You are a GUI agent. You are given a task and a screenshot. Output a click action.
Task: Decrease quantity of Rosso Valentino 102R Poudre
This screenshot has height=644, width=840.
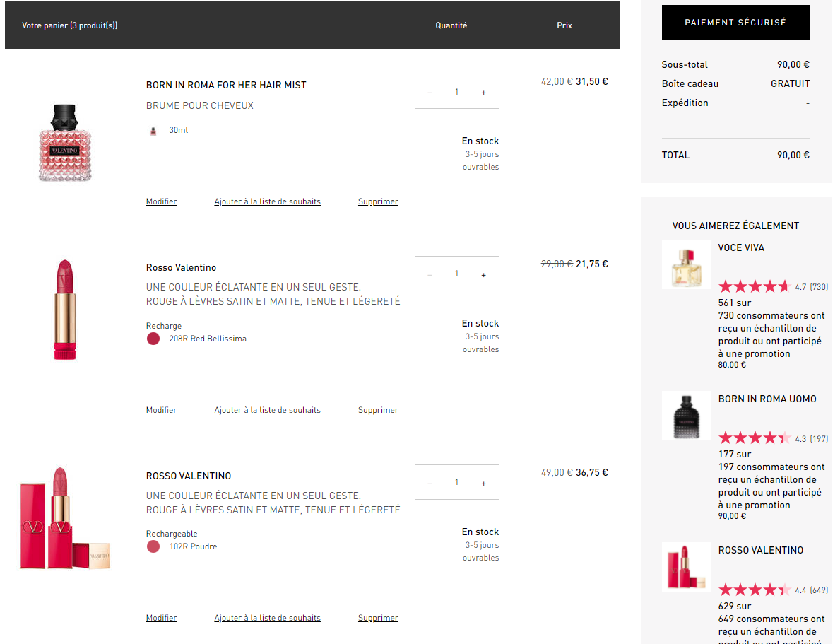tap(430, 483)
